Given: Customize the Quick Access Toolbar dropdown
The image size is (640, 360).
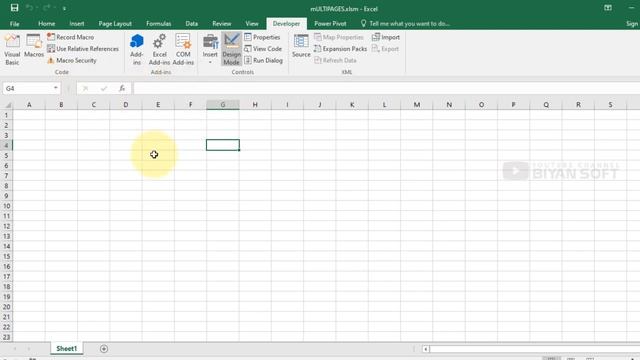Looking at the screenshot, I should pos(64,8).
